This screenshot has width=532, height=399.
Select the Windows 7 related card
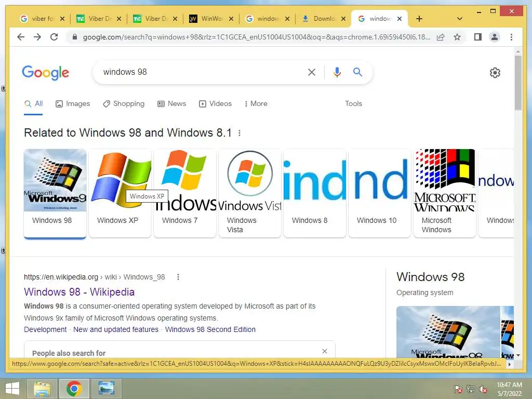click(x=185, y=193)
